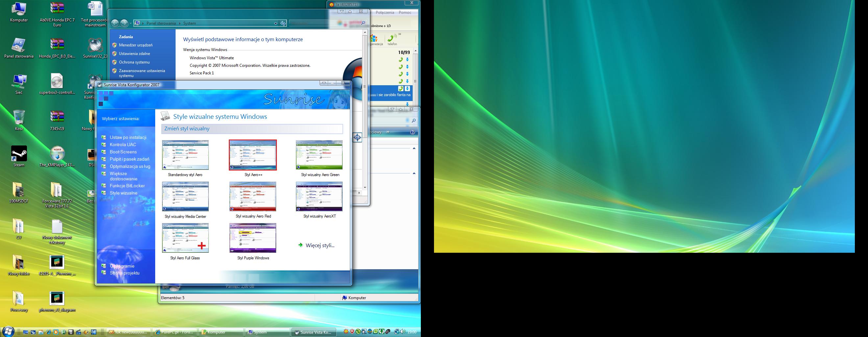Refresh the System window address bar

283,23
